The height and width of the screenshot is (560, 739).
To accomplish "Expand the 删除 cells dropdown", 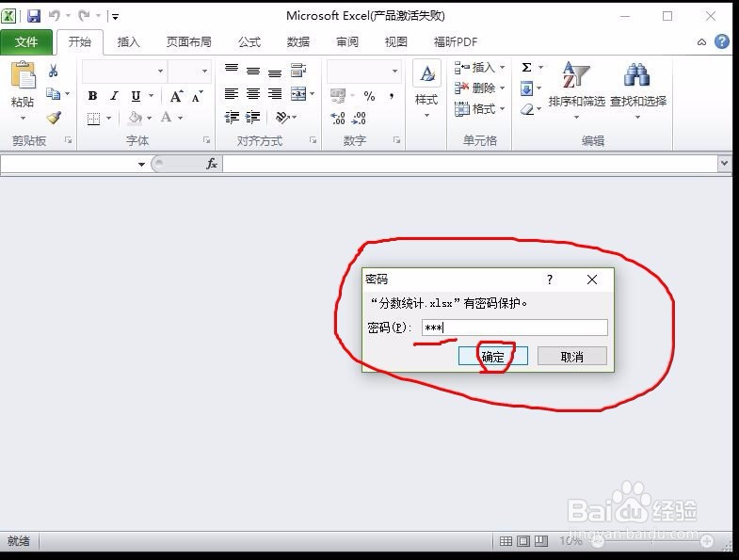I will point(503,88).
